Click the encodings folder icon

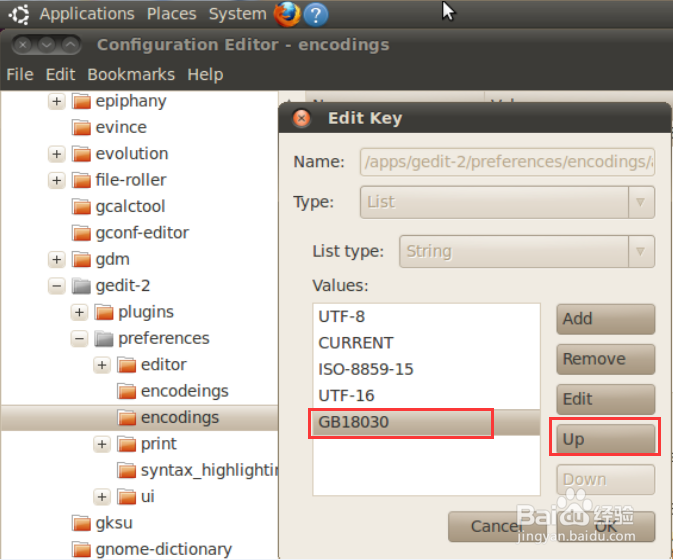point(127,418)
